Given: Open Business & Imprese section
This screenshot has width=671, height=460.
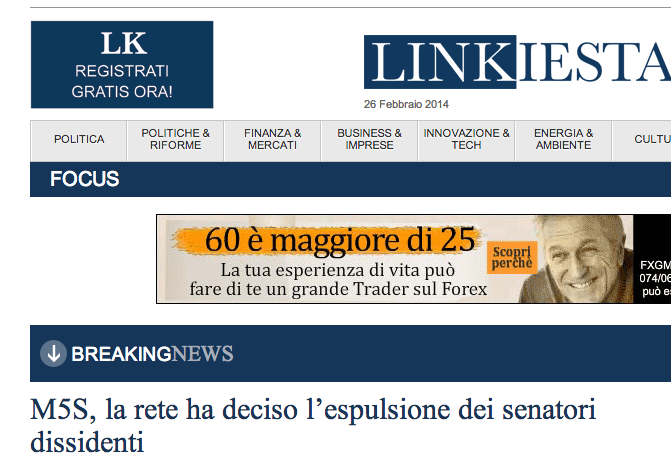Looking at the screenshot, I should pyautogui.click(x=369, y=139).
